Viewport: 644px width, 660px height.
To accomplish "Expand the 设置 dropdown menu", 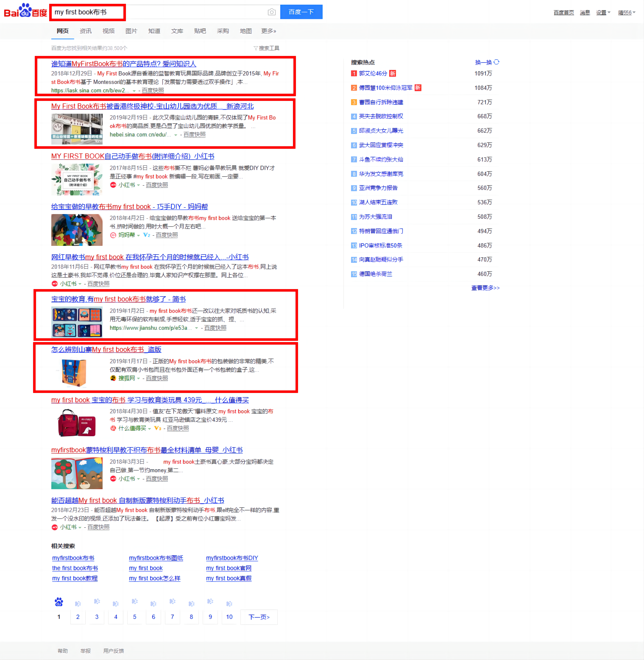I will coord(603,13).
